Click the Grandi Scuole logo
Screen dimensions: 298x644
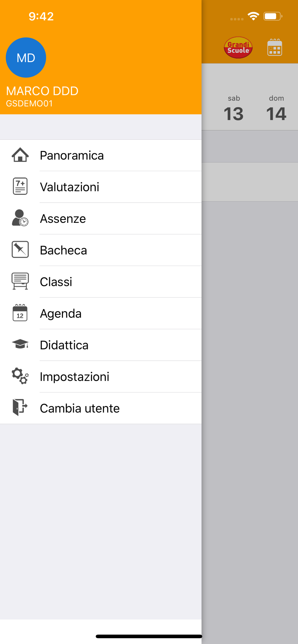tap(238, 48)
